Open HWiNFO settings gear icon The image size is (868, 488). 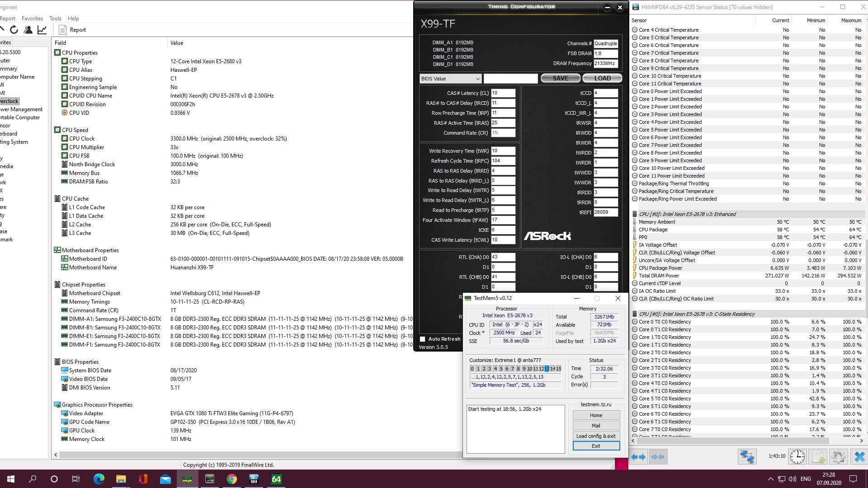[x=838, y=457]
